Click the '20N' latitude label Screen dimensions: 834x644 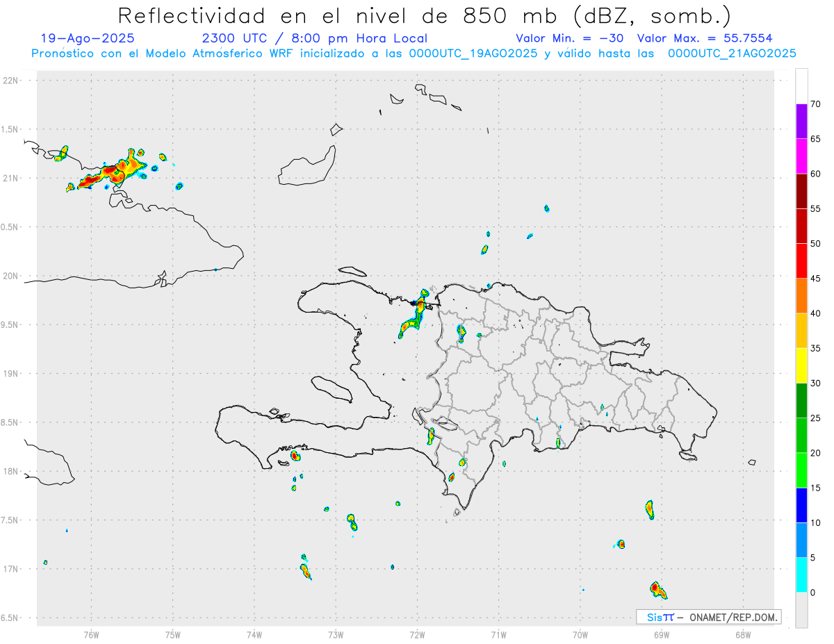click(x=12, y=276)
